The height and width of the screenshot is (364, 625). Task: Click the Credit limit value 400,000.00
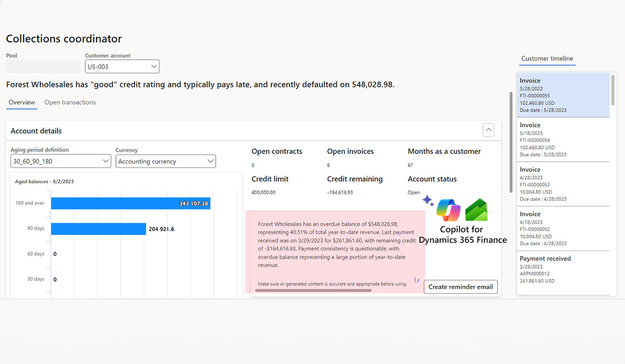click(263, 193)
